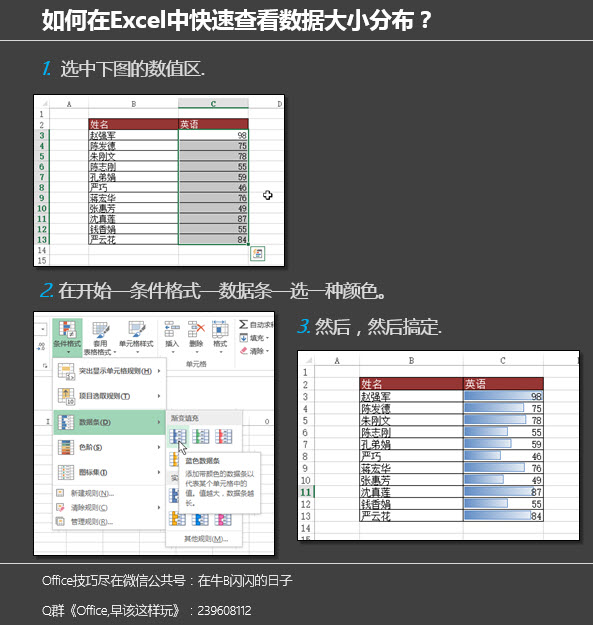Open the arrow beside 套用表格格式
This screenshot has height=625, width=593.
pos(115,352)
